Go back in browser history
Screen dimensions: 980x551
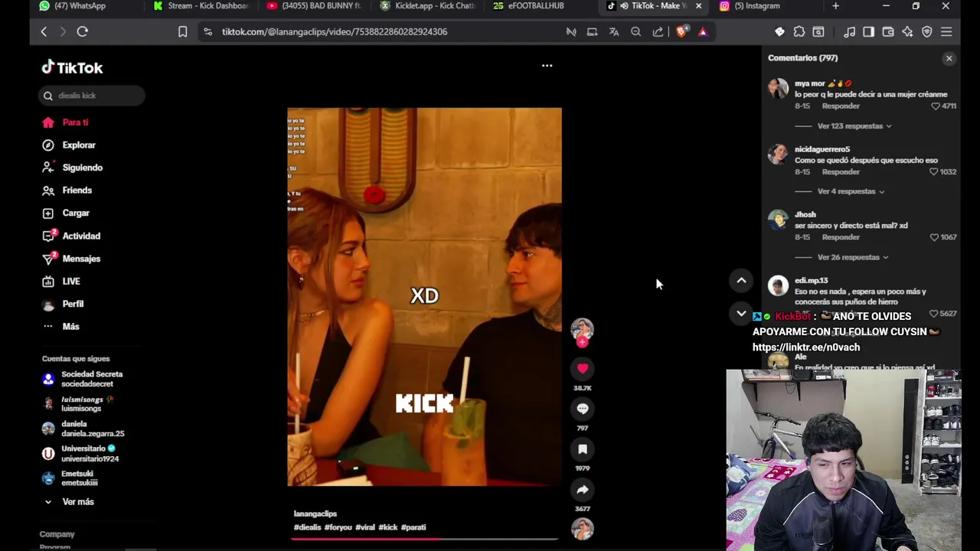pos(44,31)
